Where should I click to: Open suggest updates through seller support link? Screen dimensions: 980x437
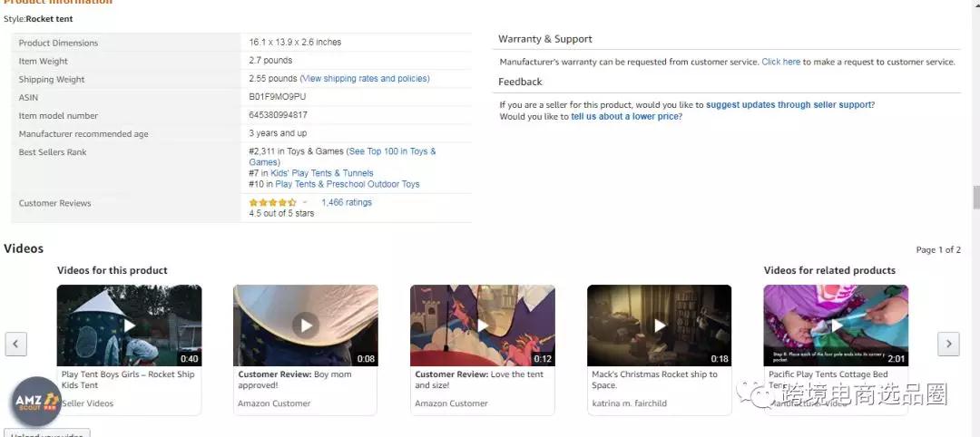pyautogui.click(x=789, y=105)
